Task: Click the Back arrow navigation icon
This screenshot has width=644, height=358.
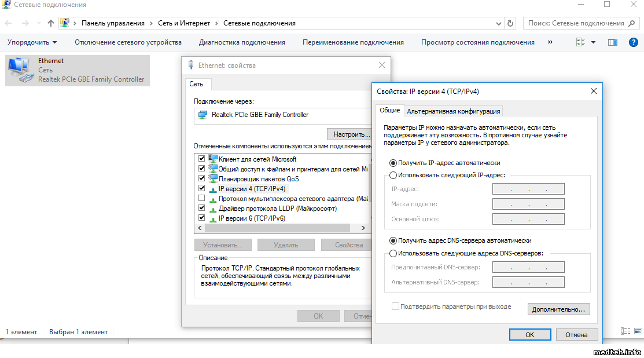Action: [9, 23]
